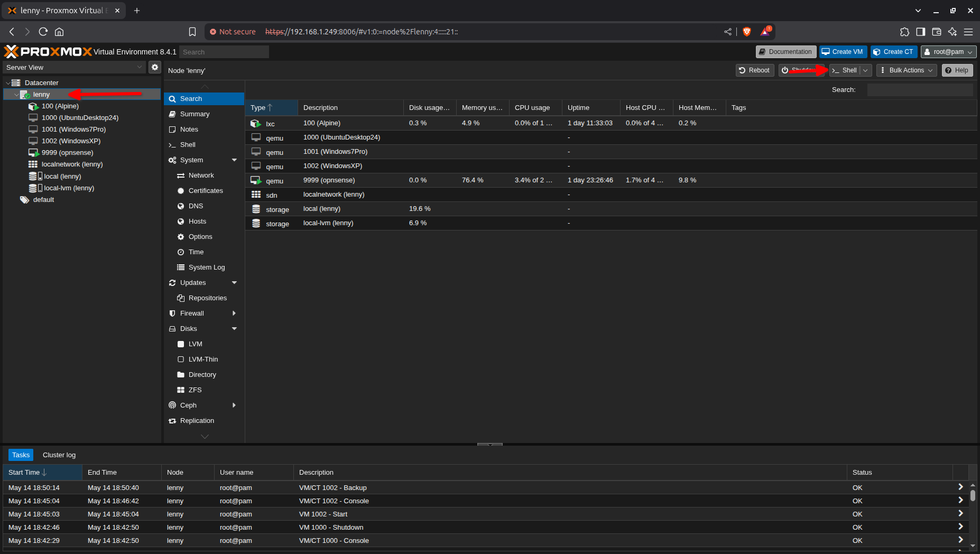Open the Summary menu item
Viewport: 980px width, 554px height.
point(195,114)
